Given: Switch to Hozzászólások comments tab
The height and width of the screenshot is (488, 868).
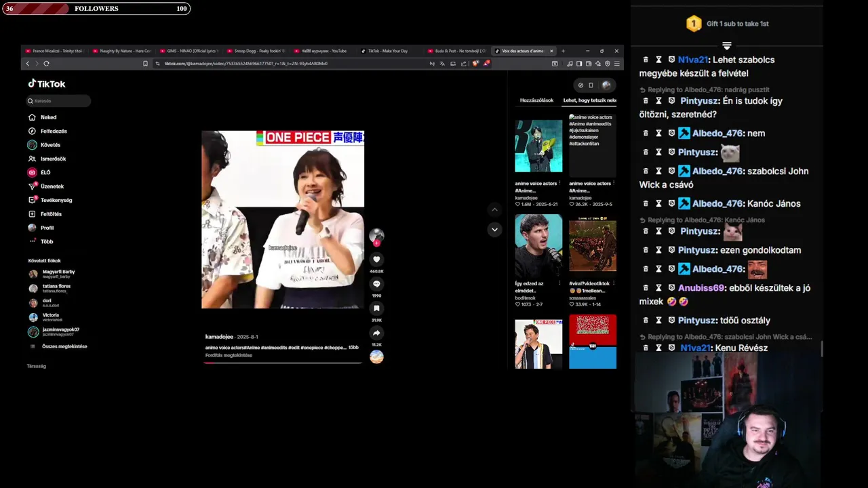Looking at the screenshot, I should 536,100.
